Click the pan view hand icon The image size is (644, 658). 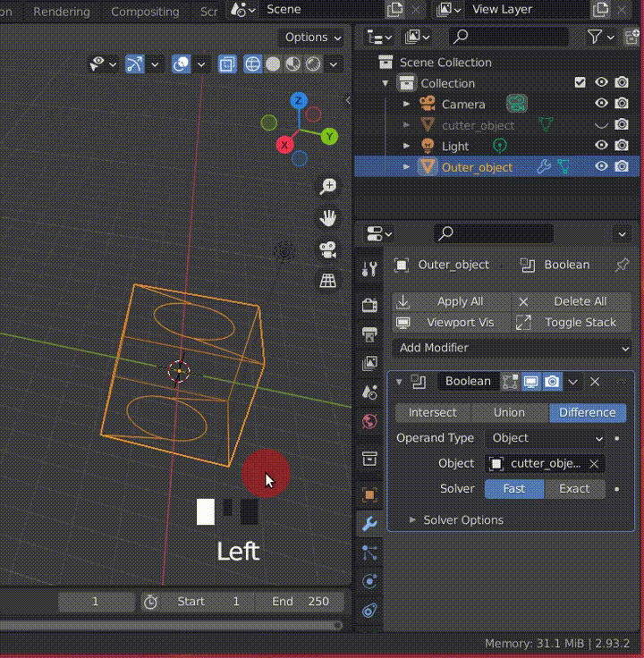[x=328, y=218]
